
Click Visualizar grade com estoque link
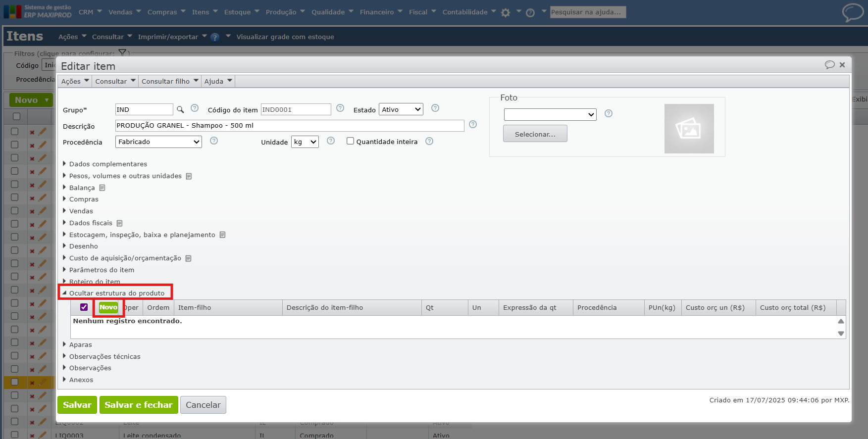pos(285,37)
